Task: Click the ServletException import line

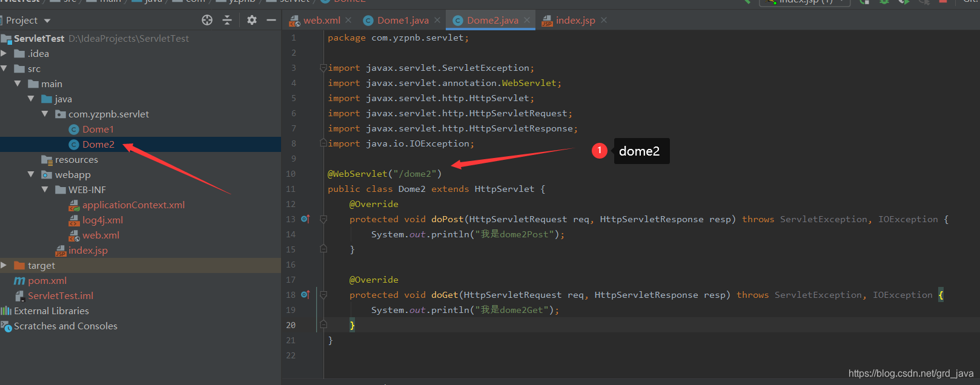Action: [431, 68]
